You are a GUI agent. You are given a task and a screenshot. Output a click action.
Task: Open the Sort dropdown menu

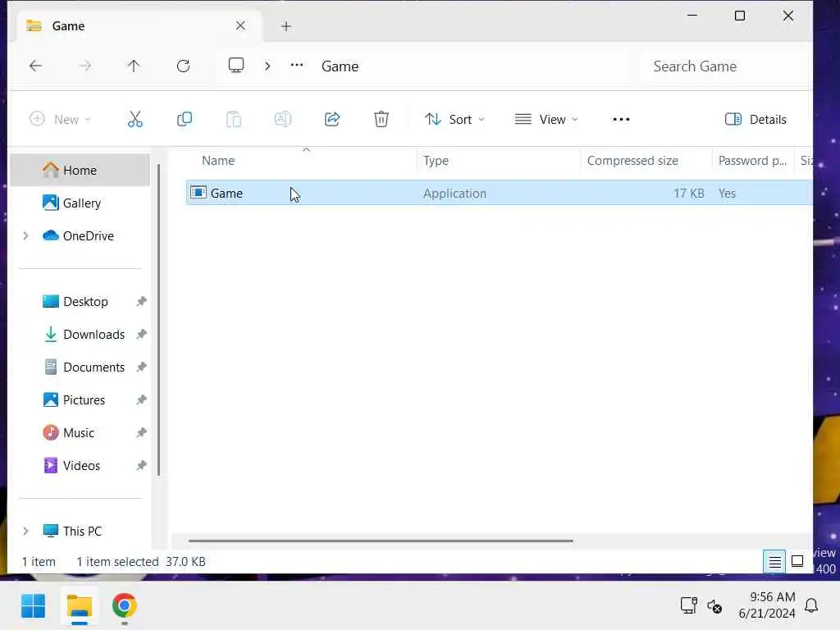click(454, 119)
